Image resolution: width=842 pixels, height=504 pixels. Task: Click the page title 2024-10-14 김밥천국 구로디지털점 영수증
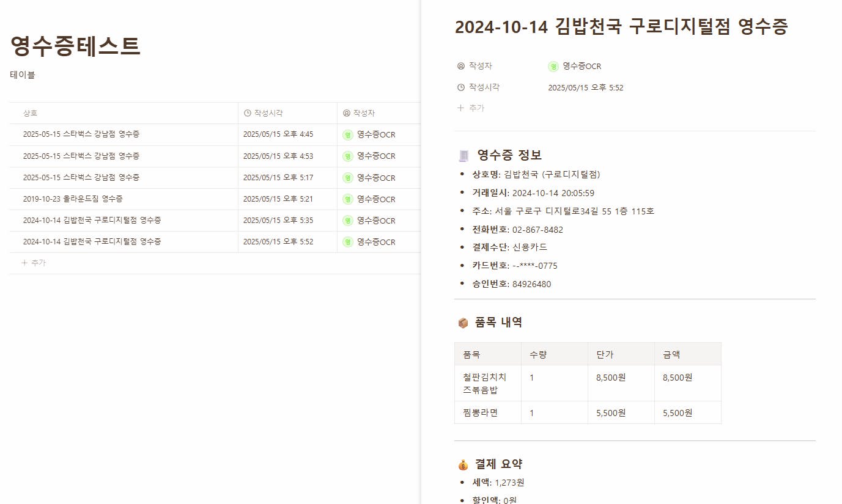click(622, 27)
